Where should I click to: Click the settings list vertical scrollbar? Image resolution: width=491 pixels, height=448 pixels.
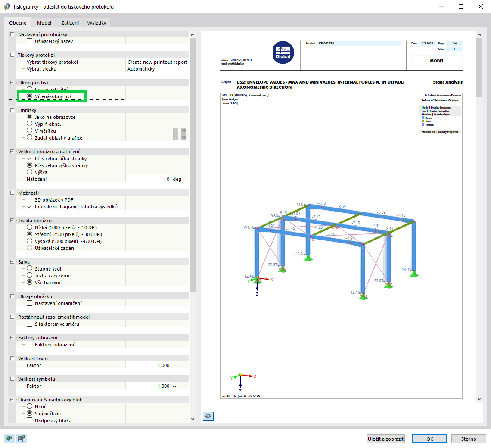[x=193, y=165]
